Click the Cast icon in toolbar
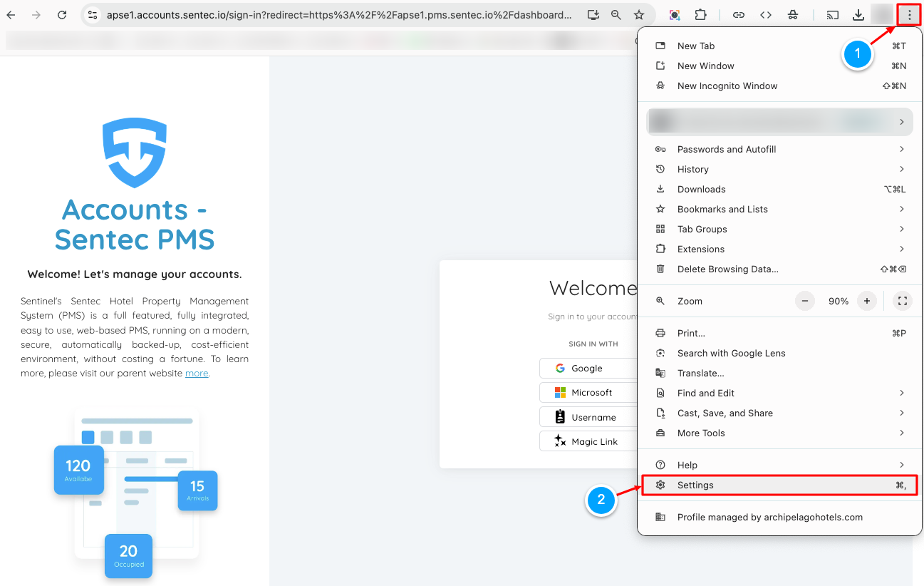The width and height of the screenshot is (924, 586). pos(832,14)
